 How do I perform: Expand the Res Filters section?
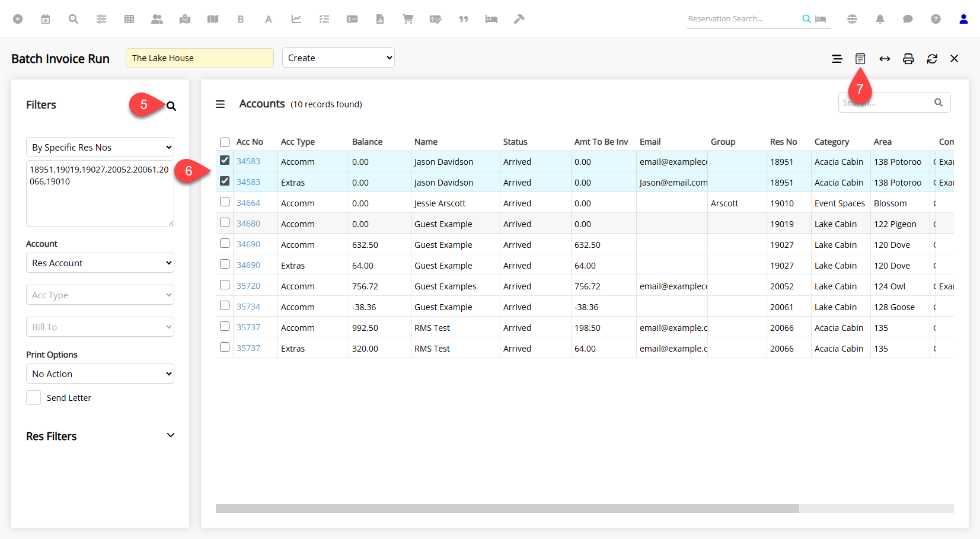[x=171, y=435]
